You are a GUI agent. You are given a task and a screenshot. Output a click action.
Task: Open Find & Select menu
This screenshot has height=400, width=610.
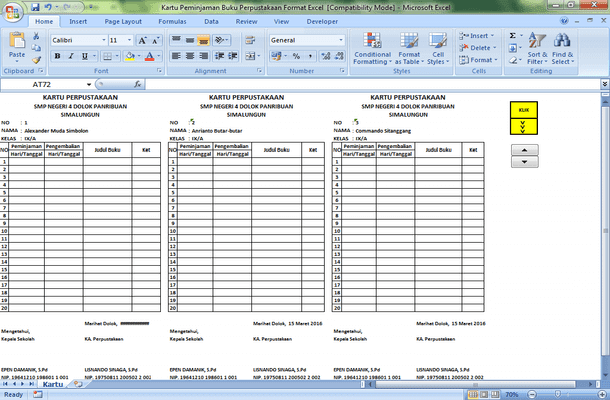563,48
